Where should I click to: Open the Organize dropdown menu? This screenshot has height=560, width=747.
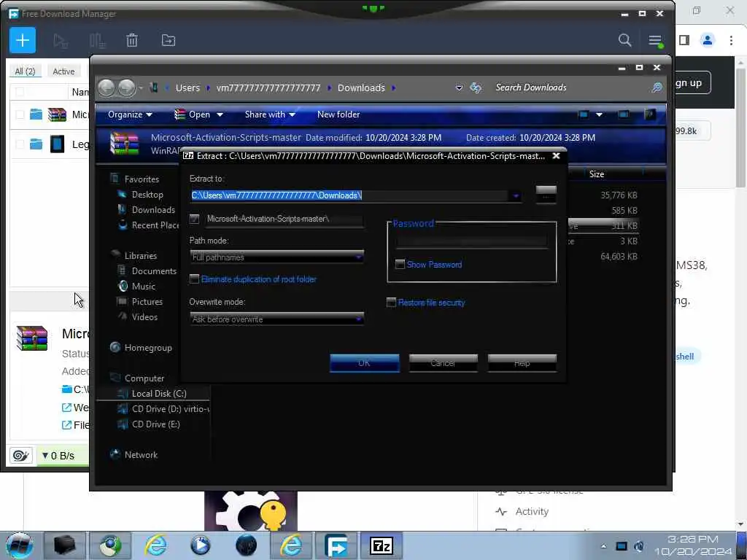pyautogui.click(x=130, y=114)
